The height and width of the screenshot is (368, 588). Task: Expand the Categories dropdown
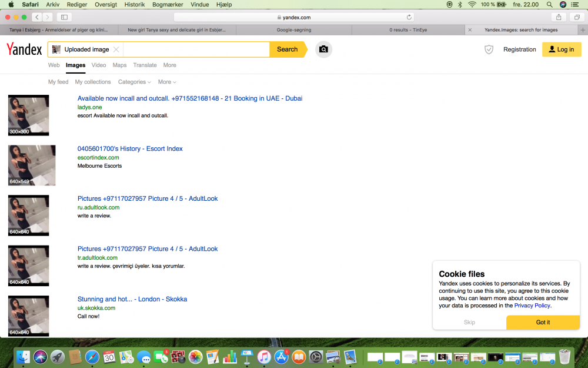134,82
